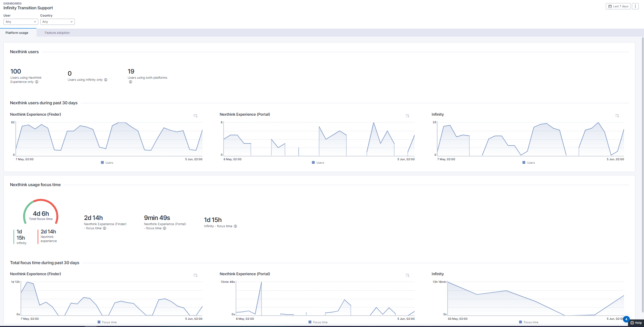Click the Infinity Transition Support title

28,8
